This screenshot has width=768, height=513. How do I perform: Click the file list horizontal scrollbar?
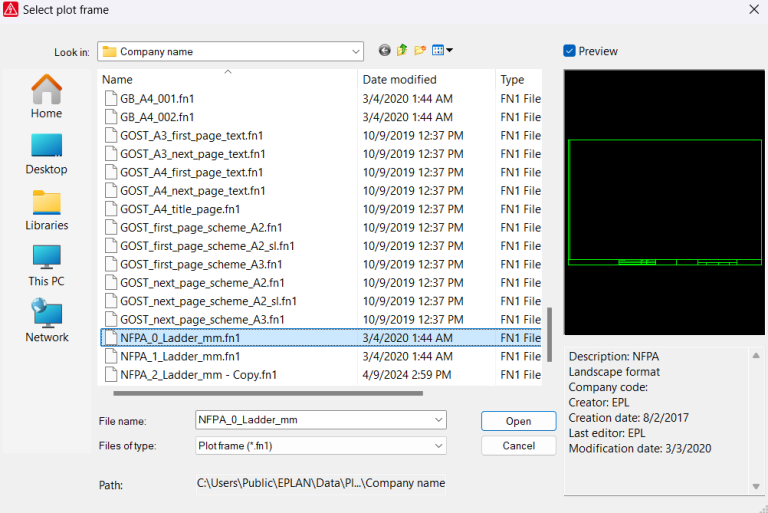tap(268, 393)
